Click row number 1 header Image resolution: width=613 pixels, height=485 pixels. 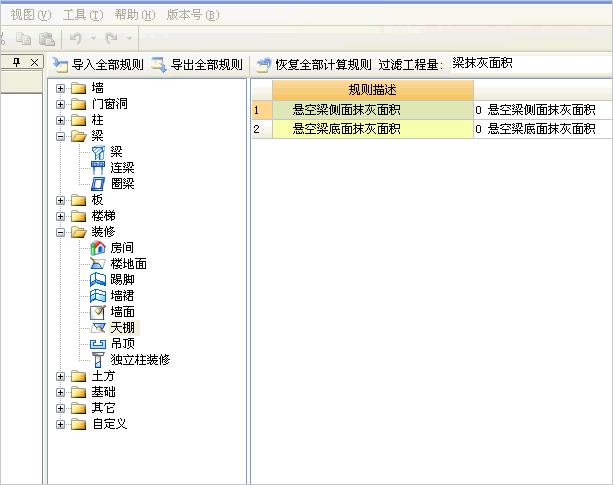(x=262, y=110)
